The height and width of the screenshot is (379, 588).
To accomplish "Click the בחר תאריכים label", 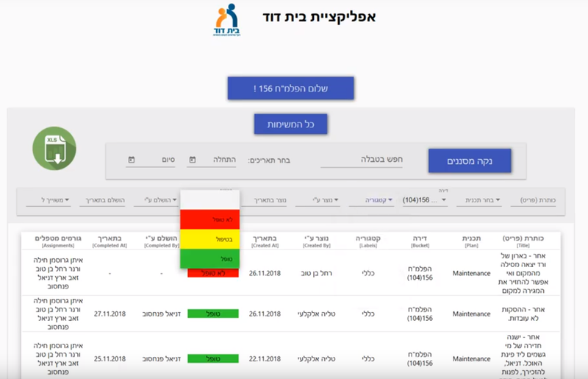I will [x=269, y=160].
